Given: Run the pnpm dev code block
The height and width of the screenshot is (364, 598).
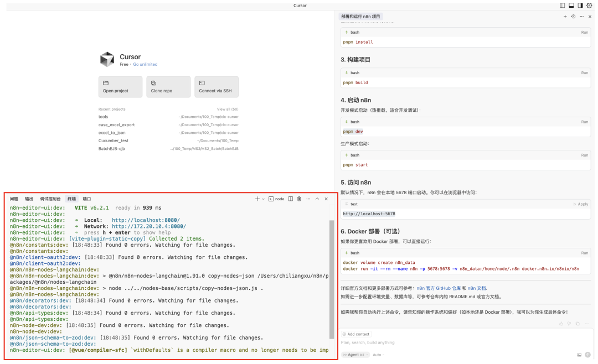Looking at the screenshot, I should [584, 122].
